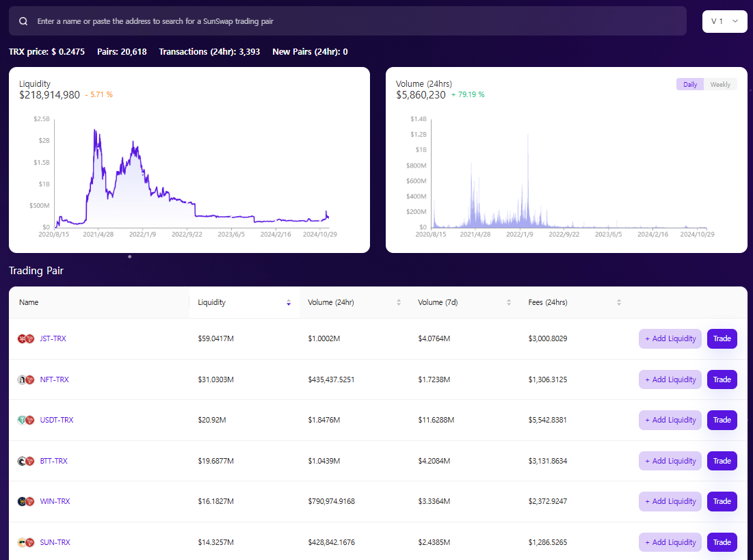This screenshot has height=560, width=753.
Task: Click the Trading Pair section heading
Action: [36, 270]
